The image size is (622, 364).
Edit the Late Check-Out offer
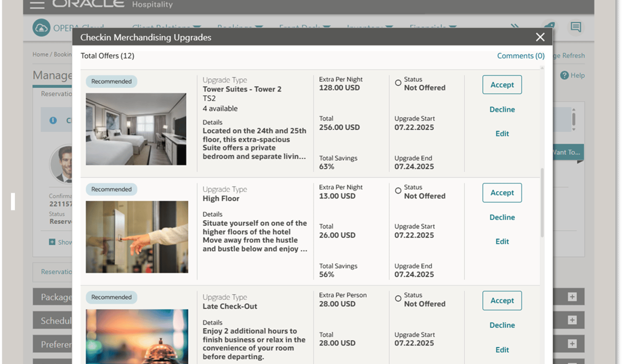pos(502,350)
